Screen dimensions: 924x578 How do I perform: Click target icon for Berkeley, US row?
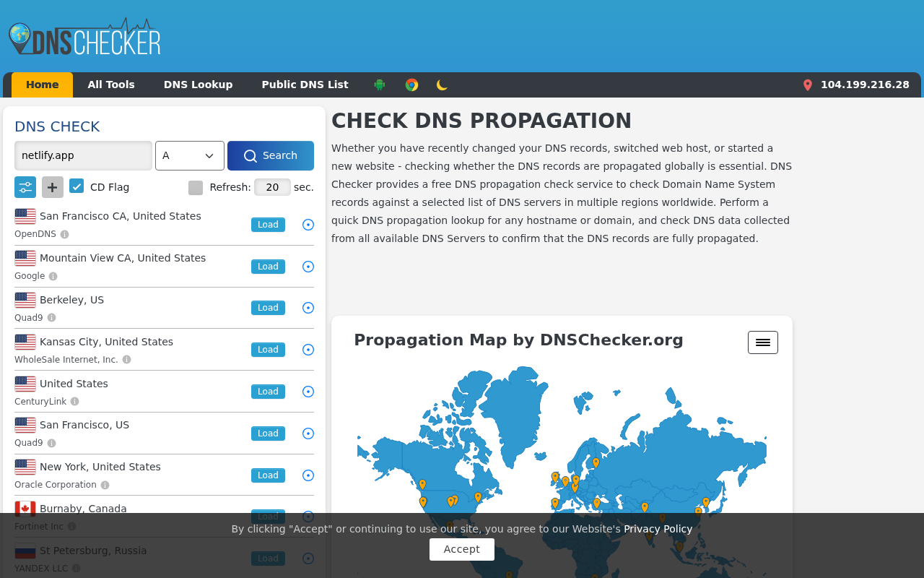(308, 308)
